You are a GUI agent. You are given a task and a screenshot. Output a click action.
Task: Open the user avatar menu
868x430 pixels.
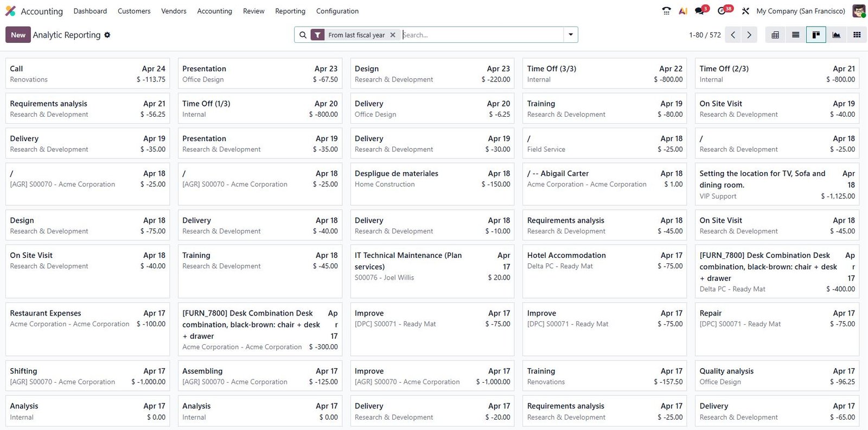[x=858, y=11]
